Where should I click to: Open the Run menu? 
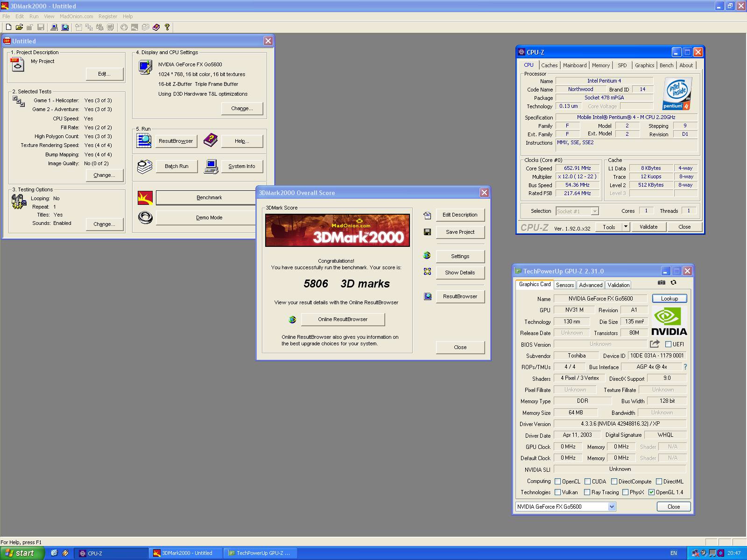click(34, 16)
